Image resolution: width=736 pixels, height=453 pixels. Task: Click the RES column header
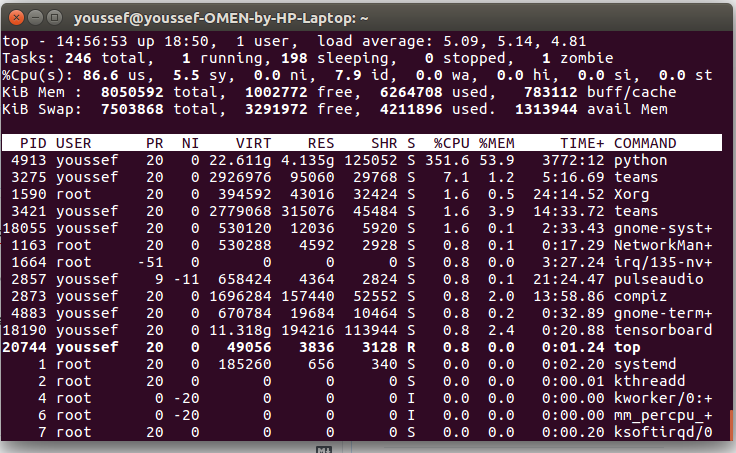point(321,143)
